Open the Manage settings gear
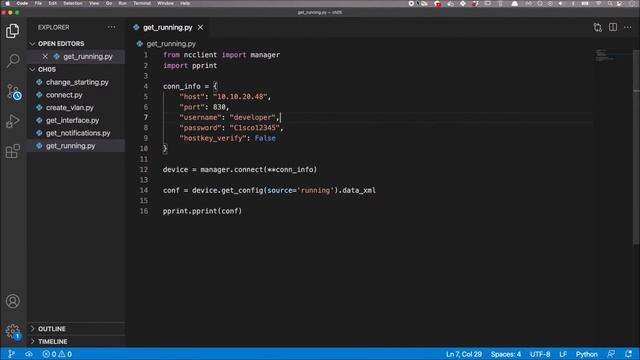 (13, 331)
